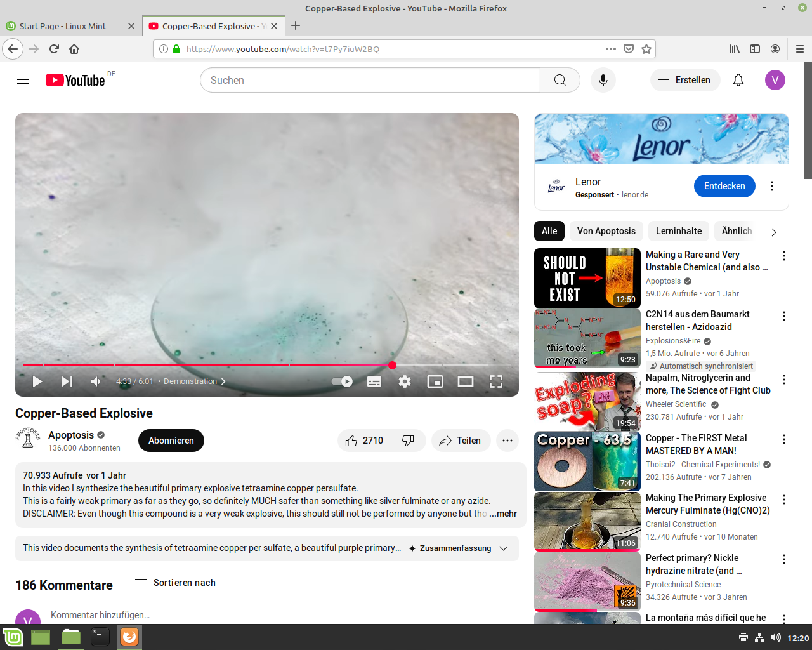Image resolution: width=812 pixels, height=650 pixels.
Task: Open options for Napalm Nitroglycerin video
Action: [784, 380]
